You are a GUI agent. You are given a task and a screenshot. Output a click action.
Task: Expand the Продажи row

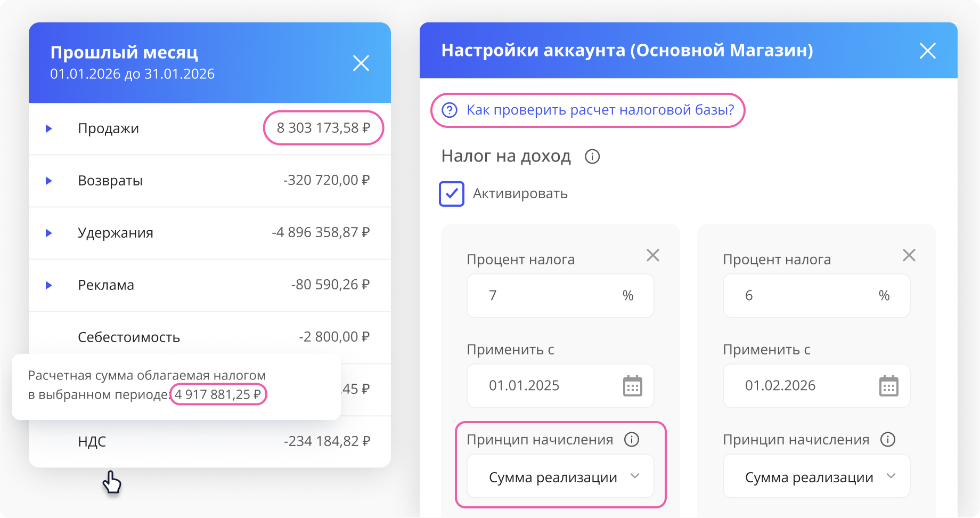[x=49, y=128]
